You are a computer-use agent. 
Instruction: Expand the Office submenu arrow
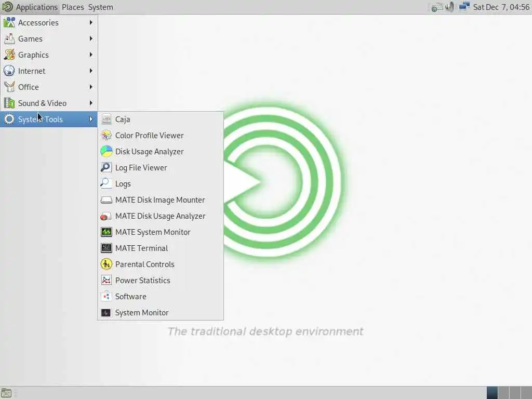coord(91,87)
